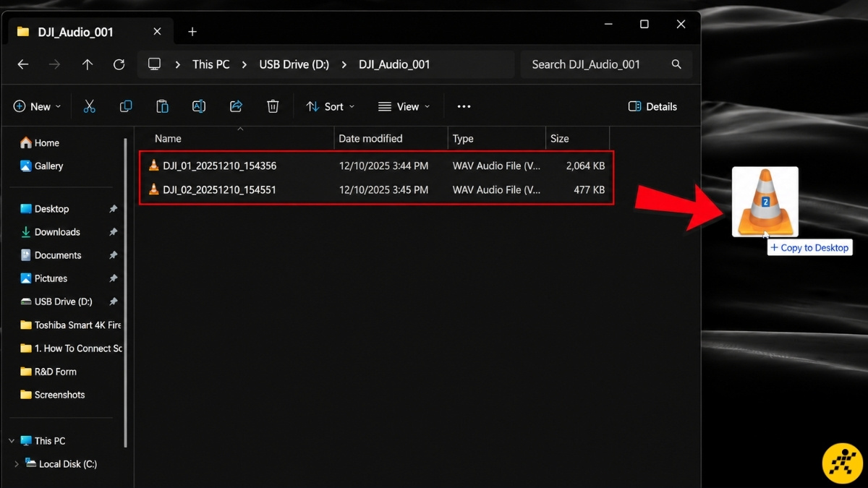Click the Cut scissors icon
The width and height of the screenshot is (868, 488).
click(x=90, y=106)
